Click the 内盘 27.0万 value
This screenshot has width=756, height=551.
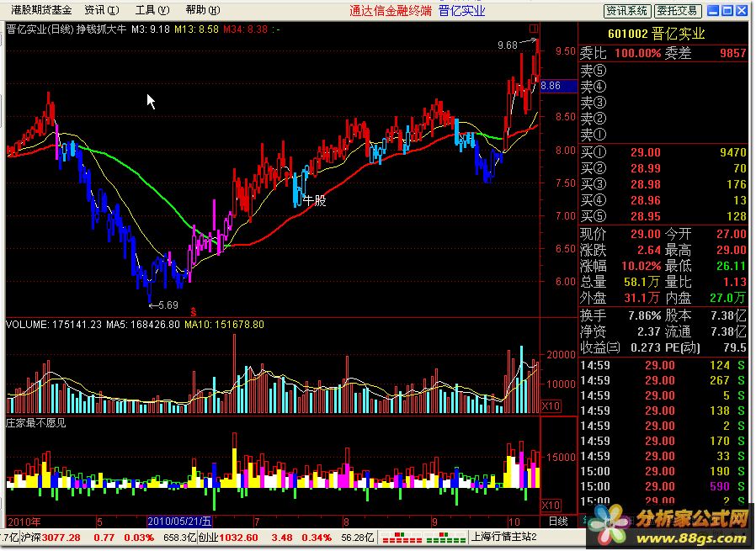728,298
